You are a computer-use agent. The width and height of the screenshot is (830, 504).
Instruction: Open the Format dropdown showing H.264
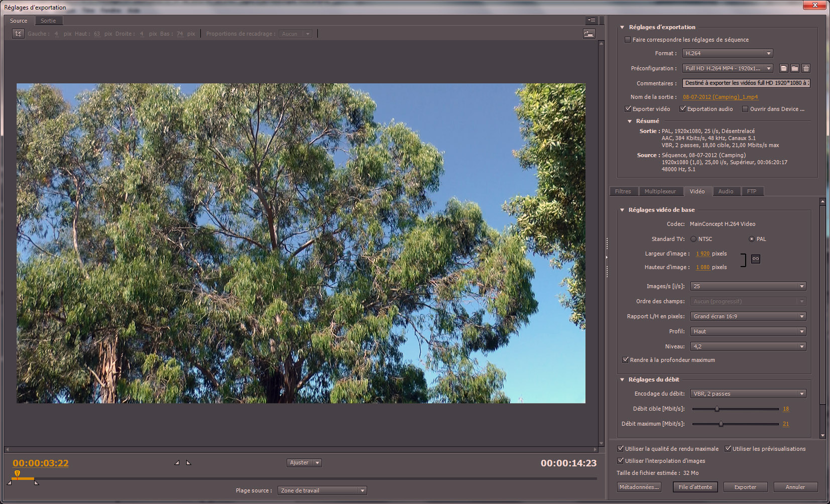[x=728, y=53]
